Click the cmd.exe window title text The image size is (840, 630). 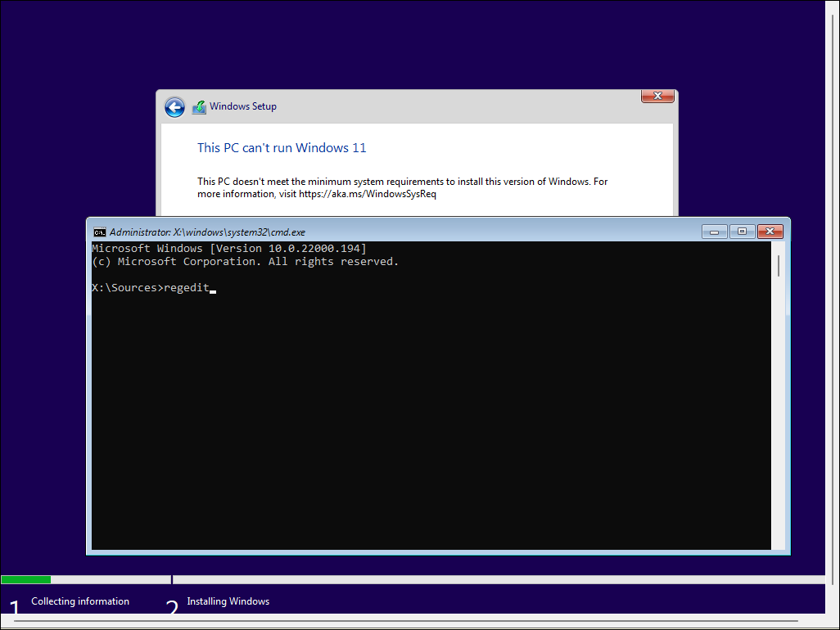207,232
